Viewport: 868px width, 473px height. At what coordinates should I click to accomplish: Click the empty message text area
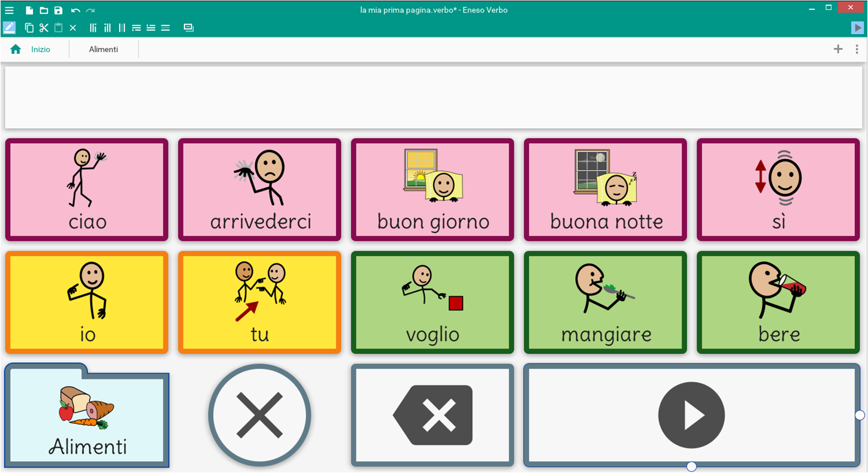coord(433,97)
